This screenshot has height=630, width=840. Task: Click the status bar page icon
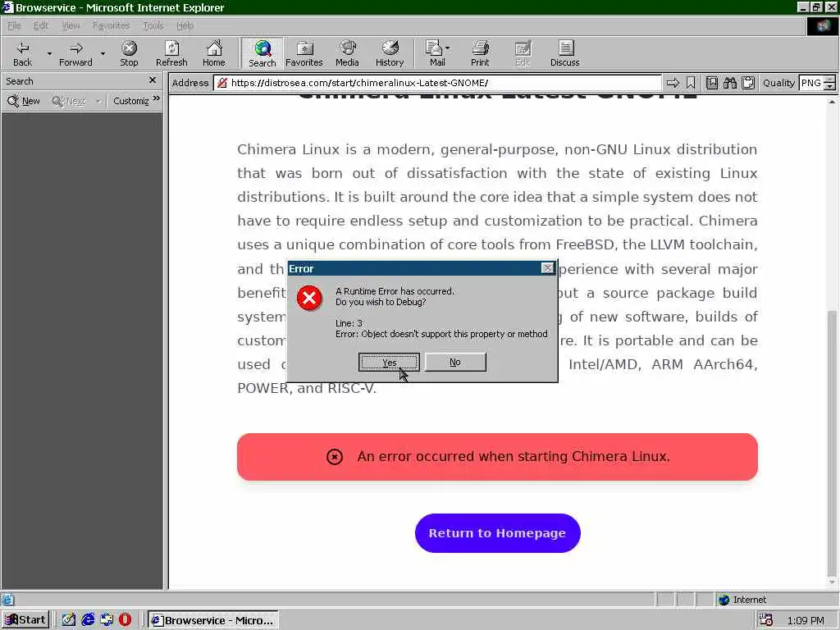point(7,600)
